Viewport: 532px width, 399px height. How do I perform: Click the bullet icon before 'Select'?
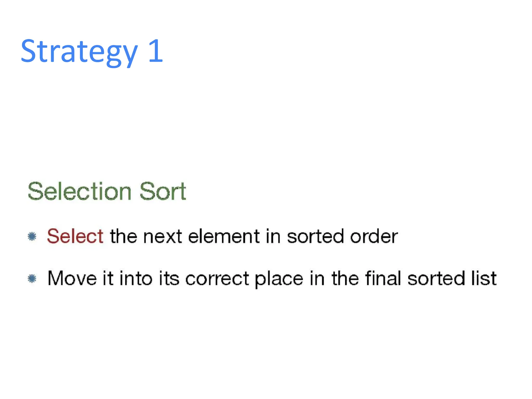coord(32,236)
